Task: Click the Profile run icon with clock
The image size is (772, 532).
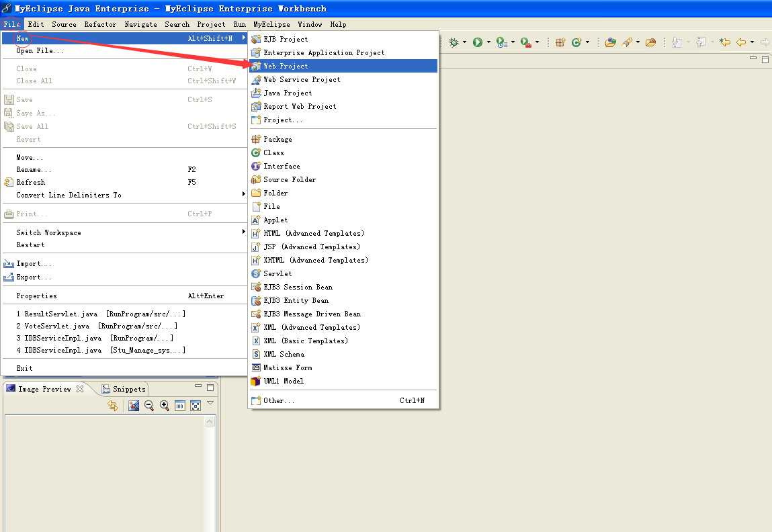Action: [501, 42]
